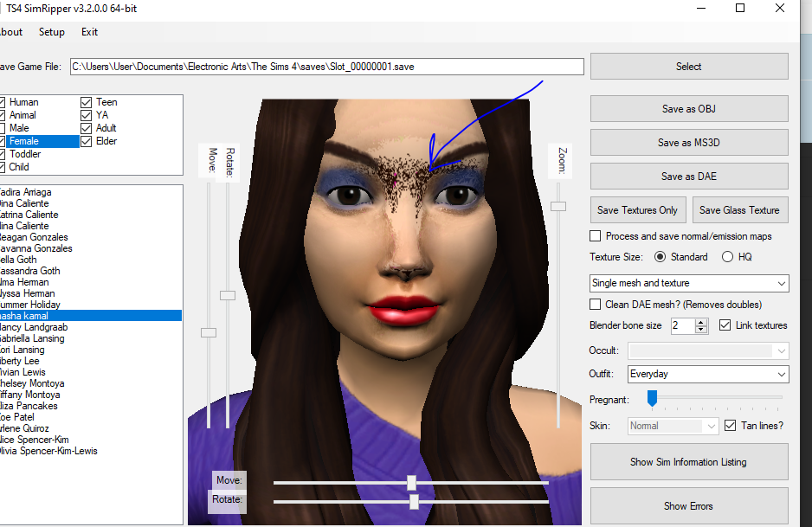
Task: Click the Show Errors button
Action: click(688, 505)
